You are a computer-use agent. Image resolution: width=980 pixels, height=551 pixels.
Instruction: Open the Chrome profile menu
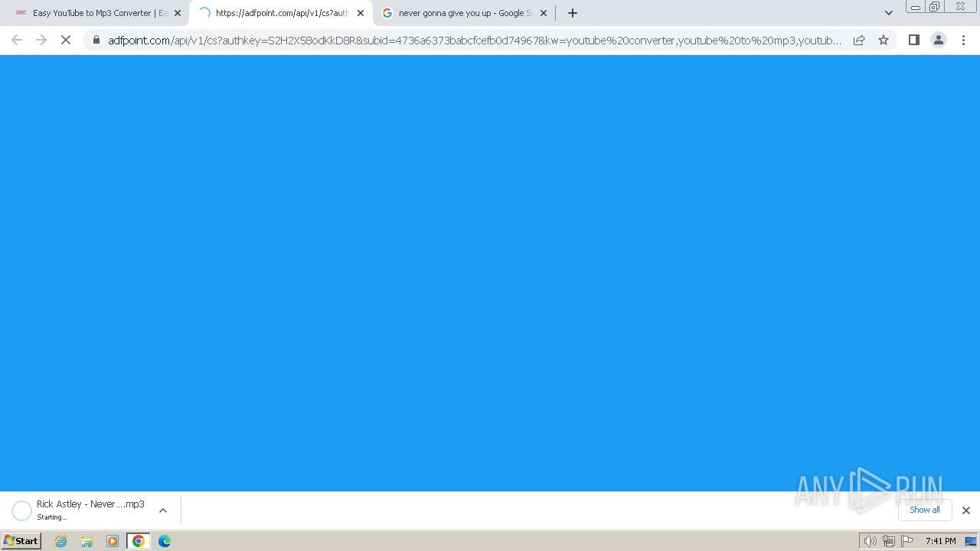939,40
